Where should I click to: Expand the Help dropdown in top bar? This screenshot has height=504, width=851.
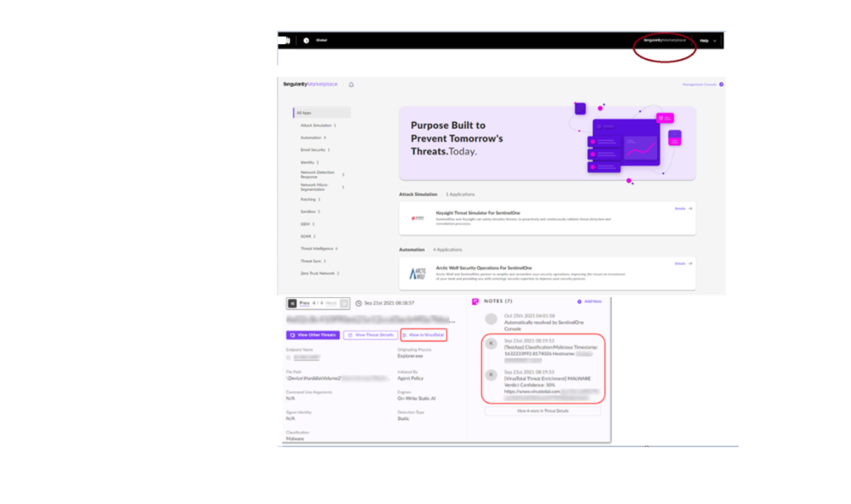click(x=708, y=41)
